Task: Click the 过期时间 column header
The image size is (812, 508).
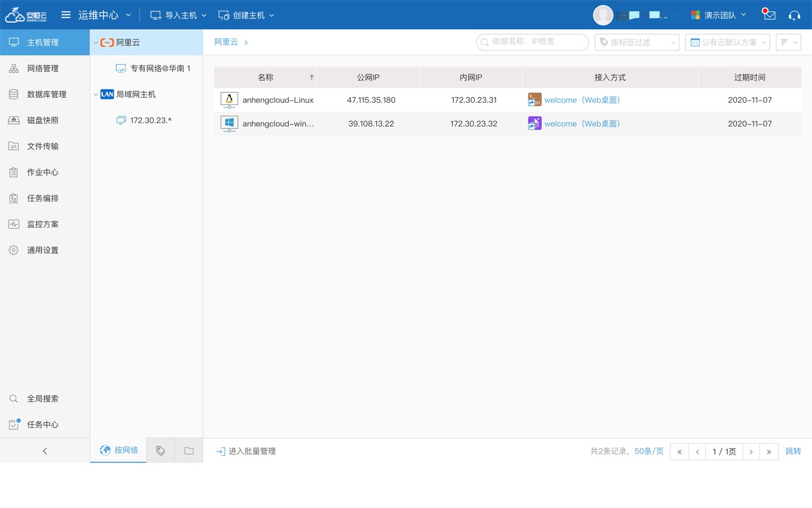Action: point(750,77)
